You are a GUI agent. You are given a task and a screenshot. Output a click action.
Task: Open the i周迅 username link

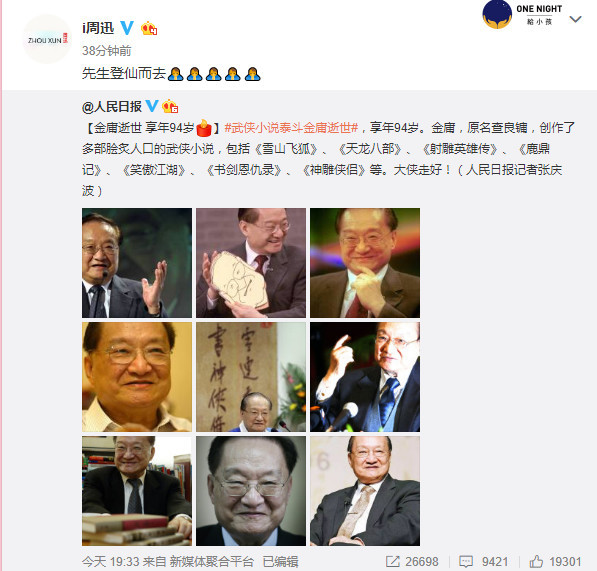[98, 28]
